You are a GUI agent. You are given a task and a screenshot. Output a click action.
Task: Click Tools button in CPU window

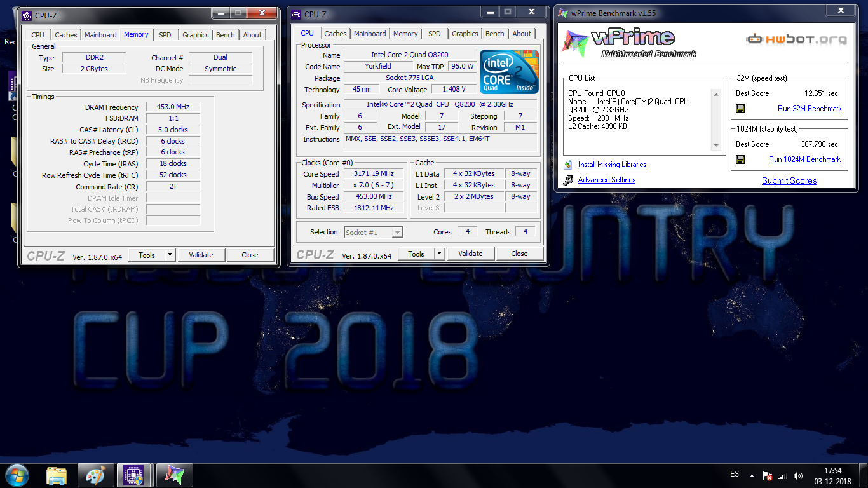(416, 254)
